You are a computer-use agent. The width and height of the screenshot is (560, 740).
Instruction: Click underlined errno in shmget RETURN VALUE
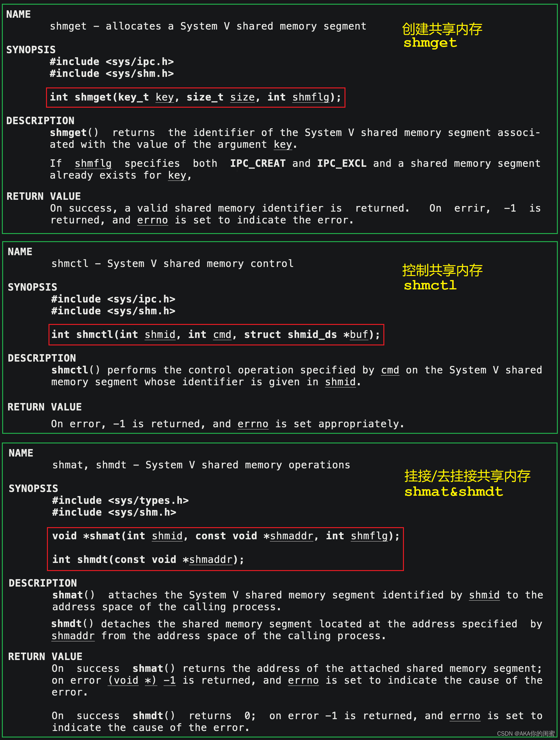tap(152, 220)
